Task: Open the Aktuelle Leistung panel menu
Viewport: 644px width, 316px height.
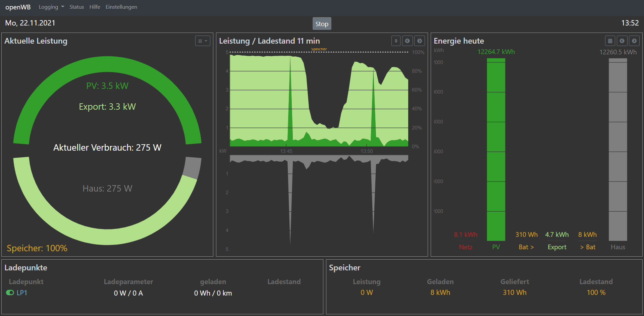Action: [203, 41]
